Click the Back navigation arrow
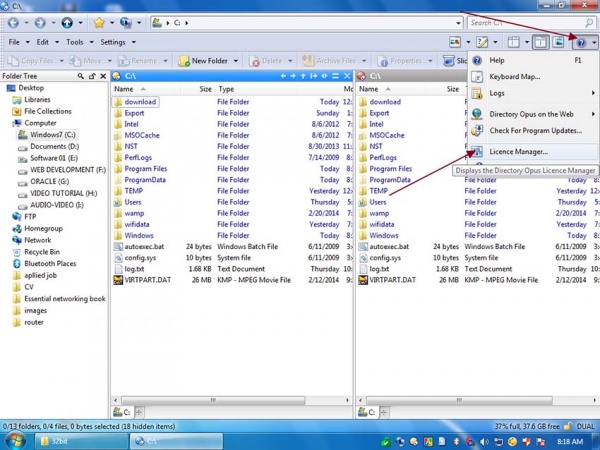Viewport: 600px width, 450px height. click(13, 21)
